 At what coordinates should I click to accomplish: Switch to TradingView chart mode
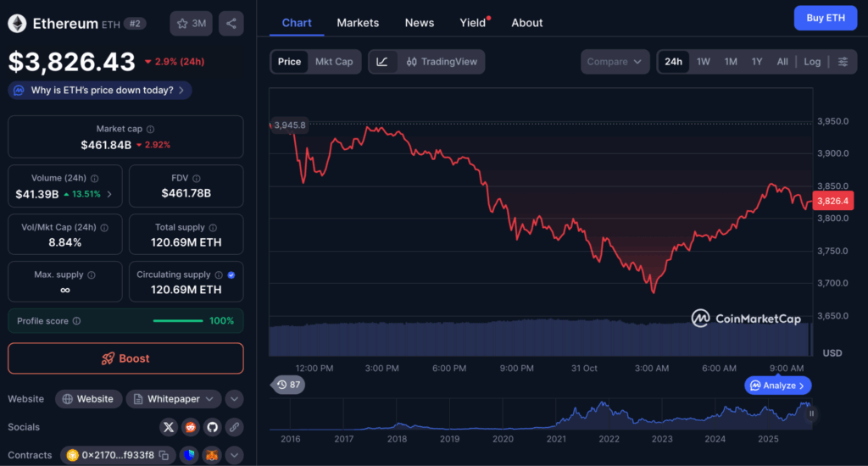click(x=442, y=62)
